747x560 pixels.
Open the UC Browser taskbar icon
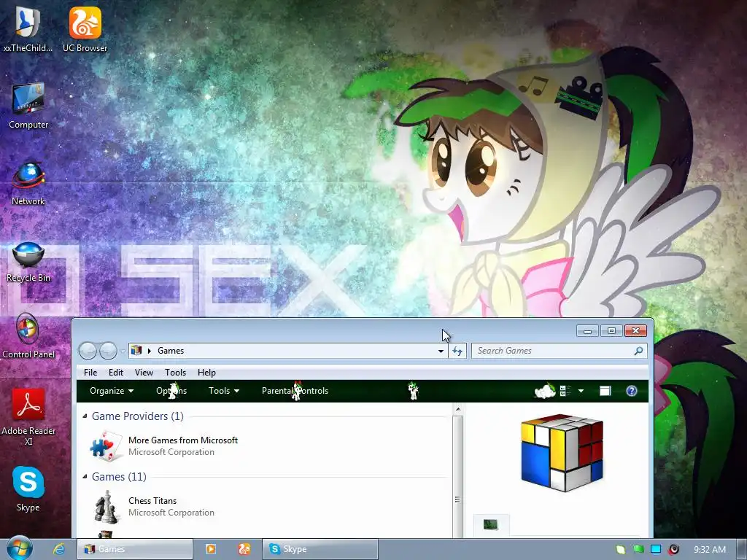coord(244,549)
